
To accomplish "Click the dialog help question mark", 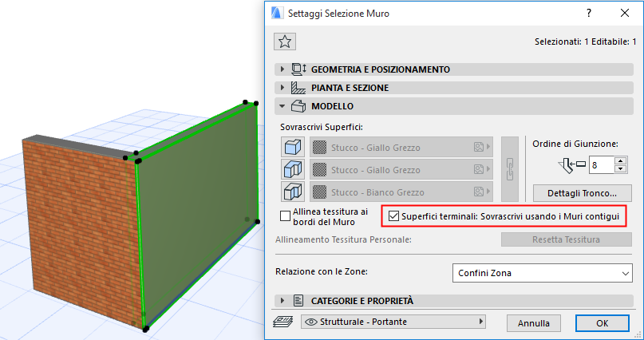I will [x=589, y=13].
